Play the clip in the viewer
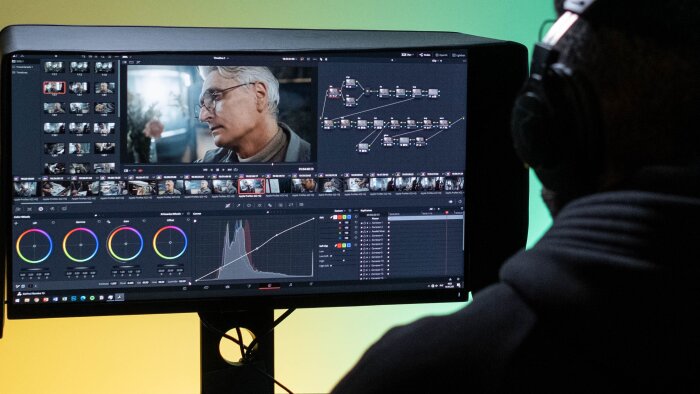 [x=223, y=170]
